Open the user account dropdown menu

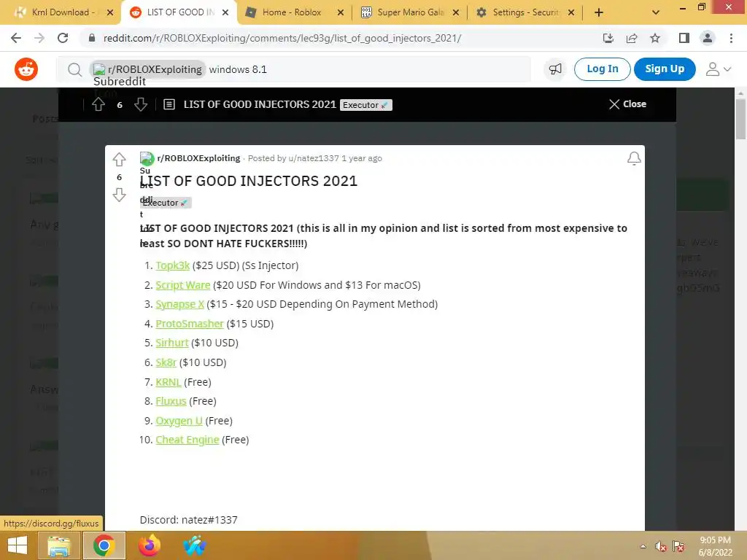[719, 69]
